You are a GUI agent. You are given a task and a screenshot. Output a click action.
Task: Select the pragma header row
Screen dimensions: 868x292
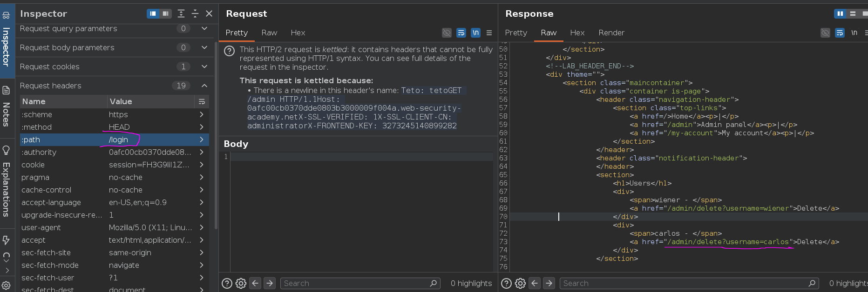pyautogui.click(x=114, y=177)
